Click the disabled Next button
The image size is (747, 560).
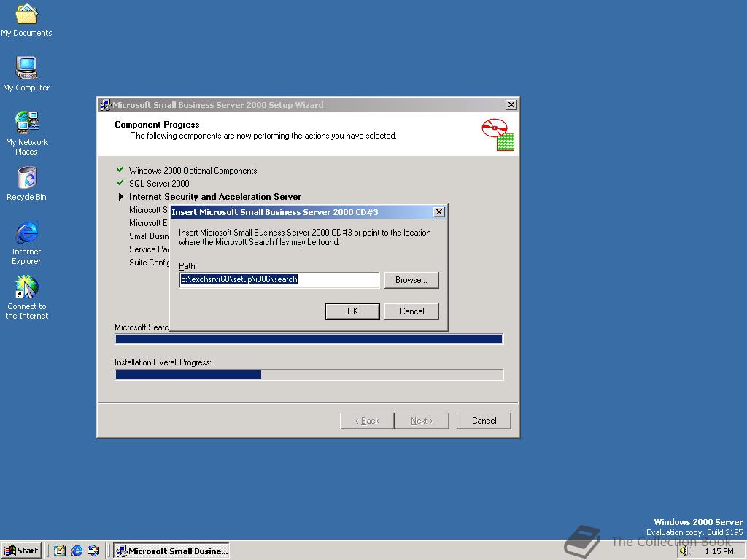422,421
